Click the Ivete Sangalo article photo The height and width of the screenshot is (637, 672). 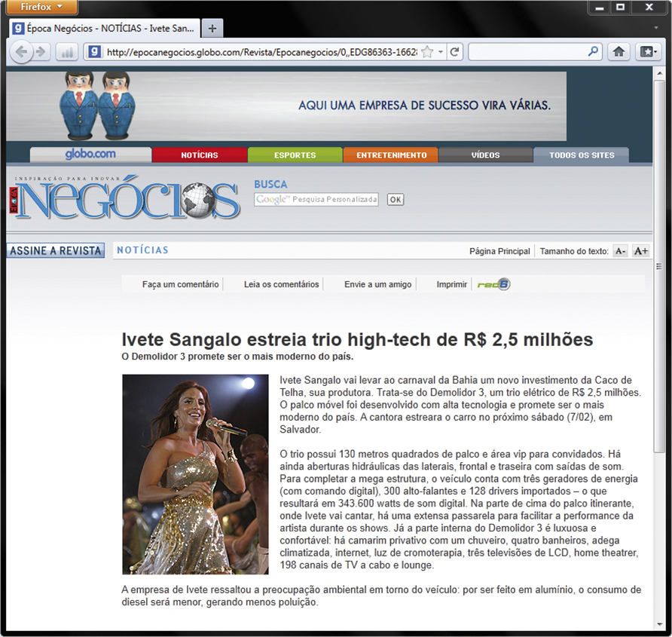point(195,474)
